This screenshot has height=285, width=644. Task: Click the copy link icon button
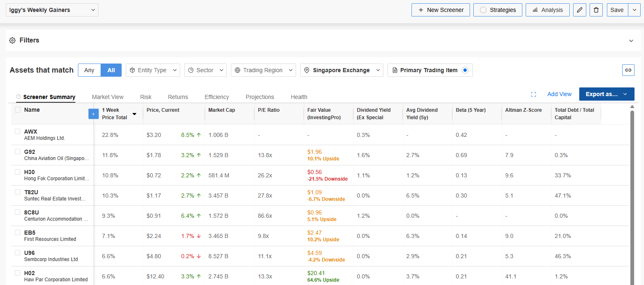628,70
